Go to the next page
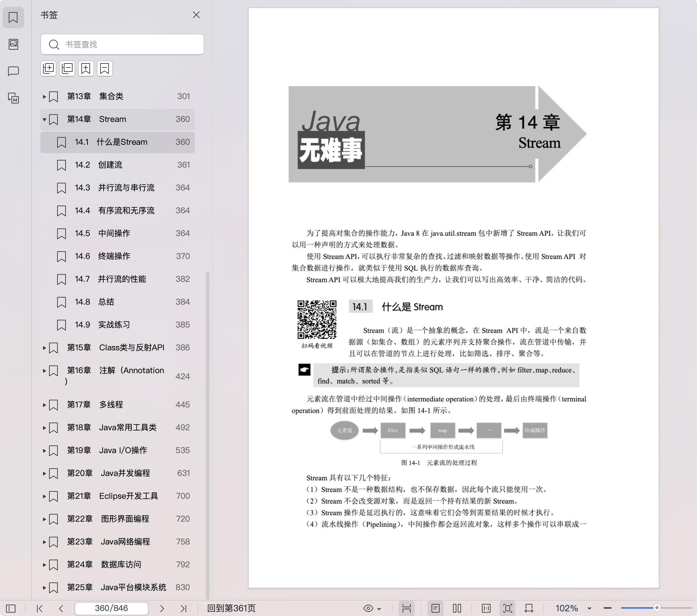This screenshot has width=697, height=616. [162, 609]
